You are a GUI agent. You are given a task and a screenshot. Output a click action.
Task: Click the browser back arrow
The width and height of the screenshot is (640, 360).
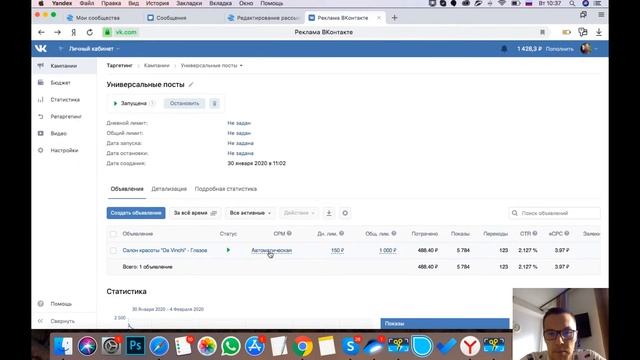(x=41, y=32)
